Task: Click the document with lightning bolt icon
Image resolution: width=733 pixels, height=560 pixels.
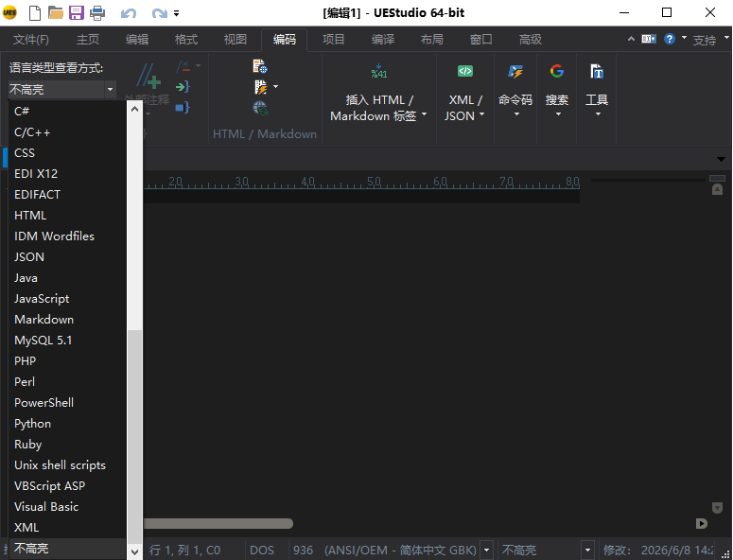Action: point(260,87)
